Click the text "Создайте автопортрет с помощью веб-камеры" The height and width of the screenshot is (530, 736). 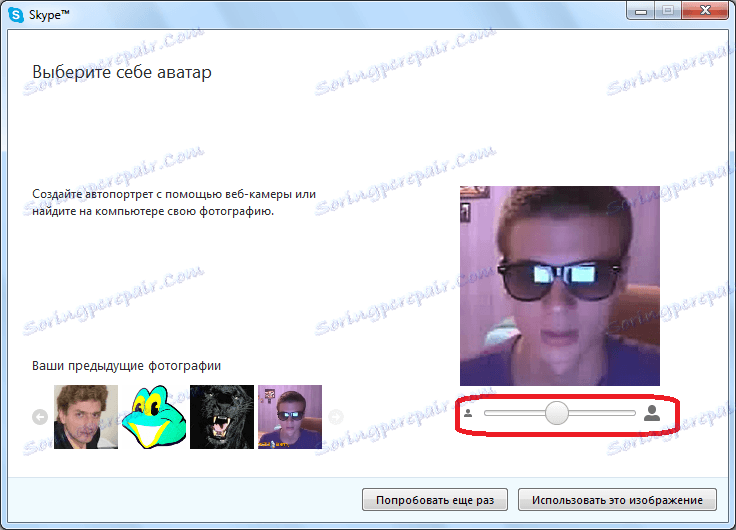coord(162,194)
